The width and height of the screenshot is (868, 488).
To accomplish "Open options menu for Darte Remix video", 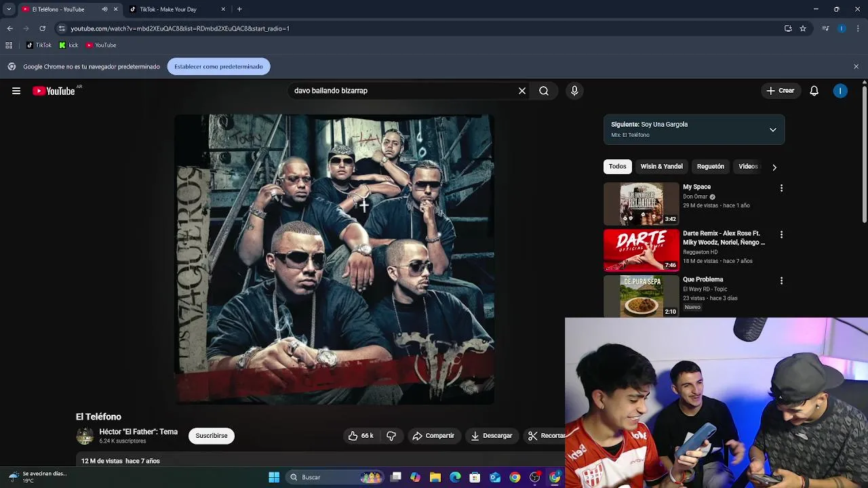I will click(781, 235).
